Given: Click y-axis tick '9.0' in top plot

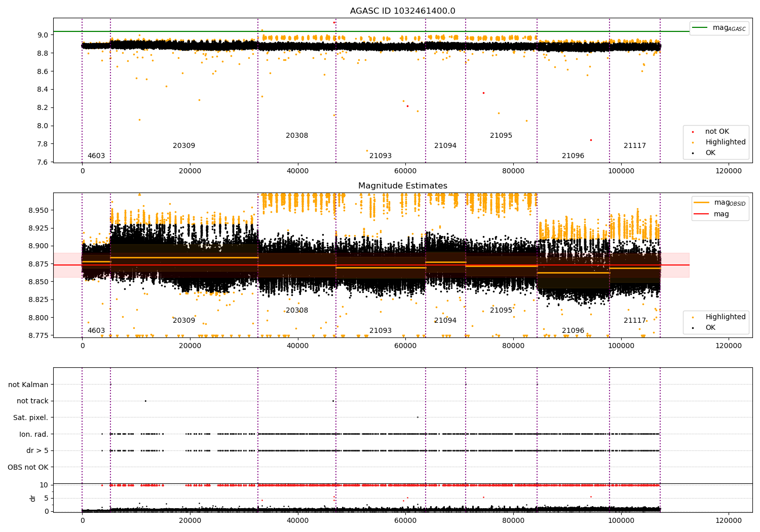Looking at the screenshot, I should pyautogui.click(x=43, y=35).
